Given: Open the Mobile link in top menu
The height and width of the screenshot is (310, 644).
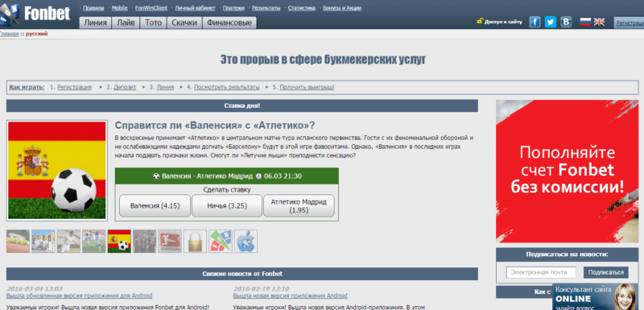Looking at the screenshot, I should pyautogui.click(x=119, y=8).
